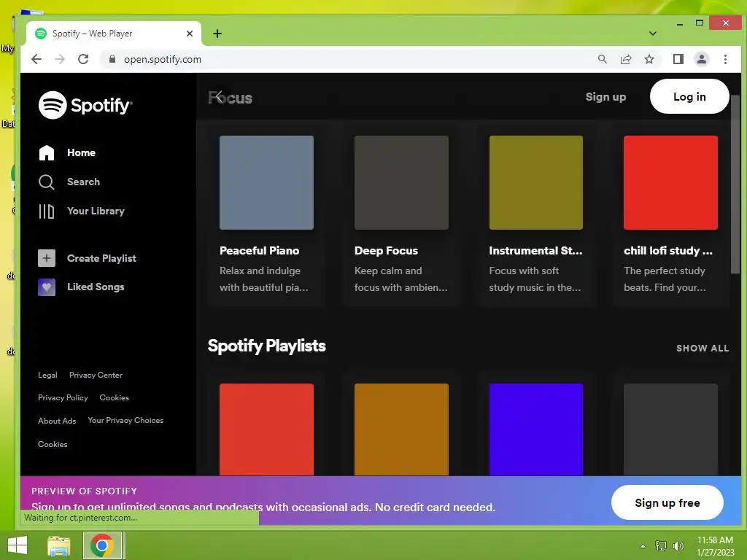Image resolution: width=747 pixels, height=560 pixels.
Task: Go back using the Focus page back chevron
Action: (x=217, y=97)
